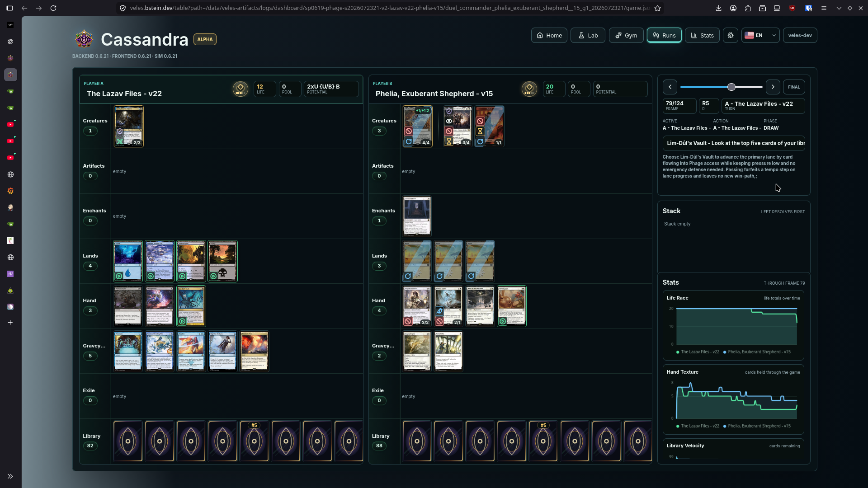
Task: Click the hourglass icon on the 1/1 token
Action: 480,131
